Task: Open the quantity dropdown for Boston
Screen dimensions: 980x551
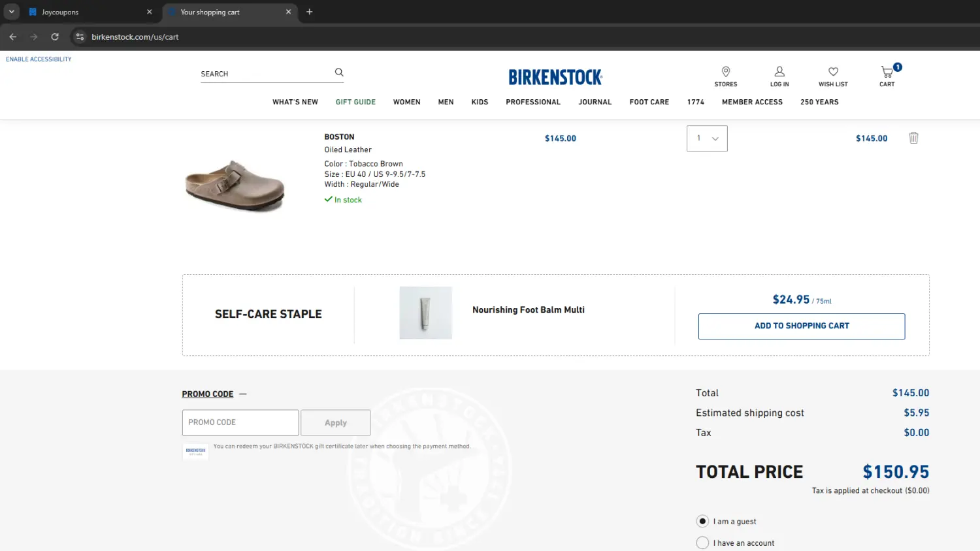Action: click(707, 138)
